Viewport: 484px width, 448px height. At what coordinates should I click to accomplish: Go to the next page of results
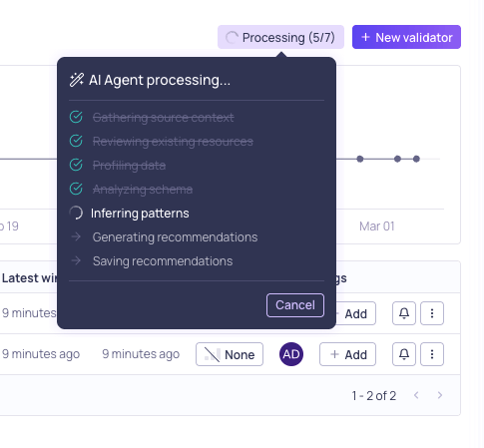[440, 395]
